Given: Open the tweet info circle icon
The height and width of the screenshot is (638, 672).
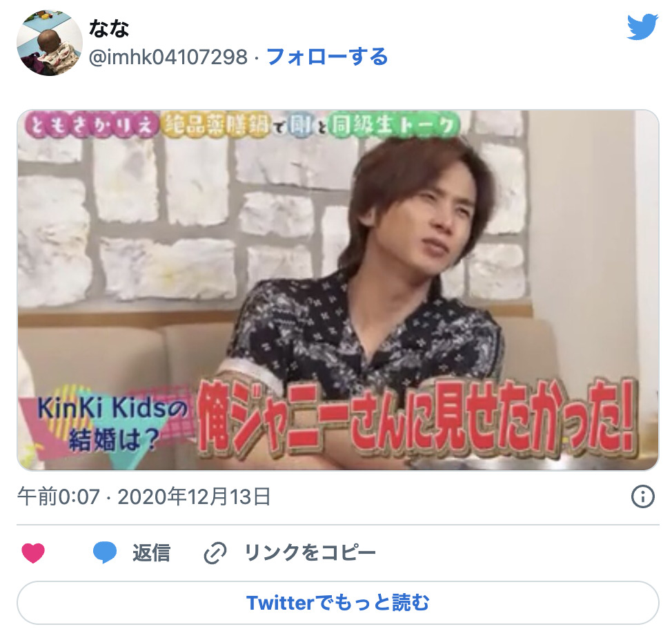Looking at the screenshot, I should point(642,497).
